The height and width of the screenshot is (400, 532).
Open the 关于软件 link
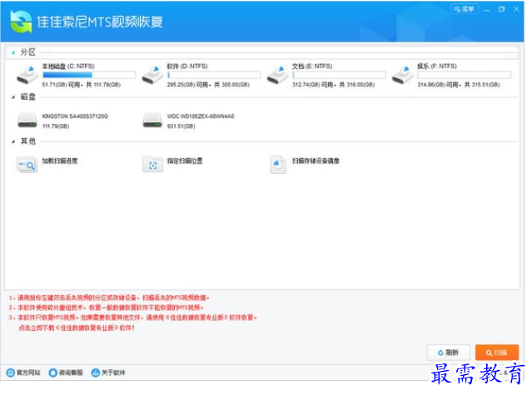[108, 373]
